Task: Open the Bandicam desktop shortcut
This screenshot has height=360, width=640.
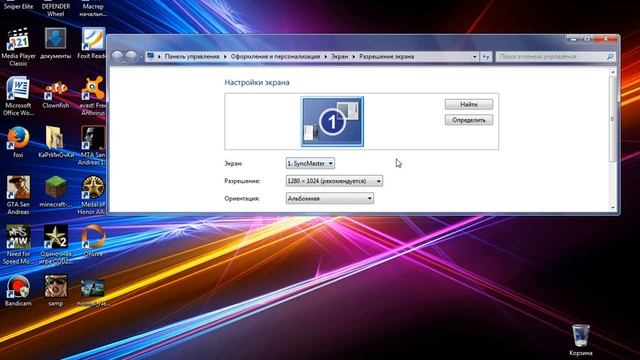Action: pyautogui.click(x=18, y=291)
